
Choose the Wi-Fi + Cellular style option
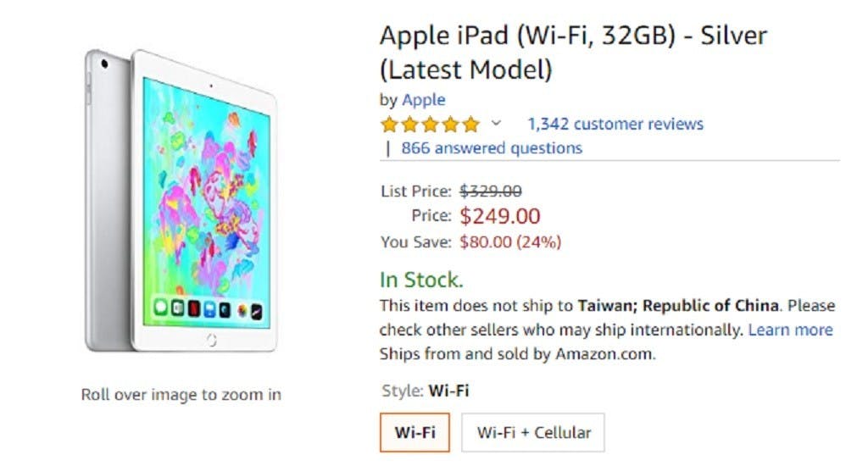click(x=533, y=432)
